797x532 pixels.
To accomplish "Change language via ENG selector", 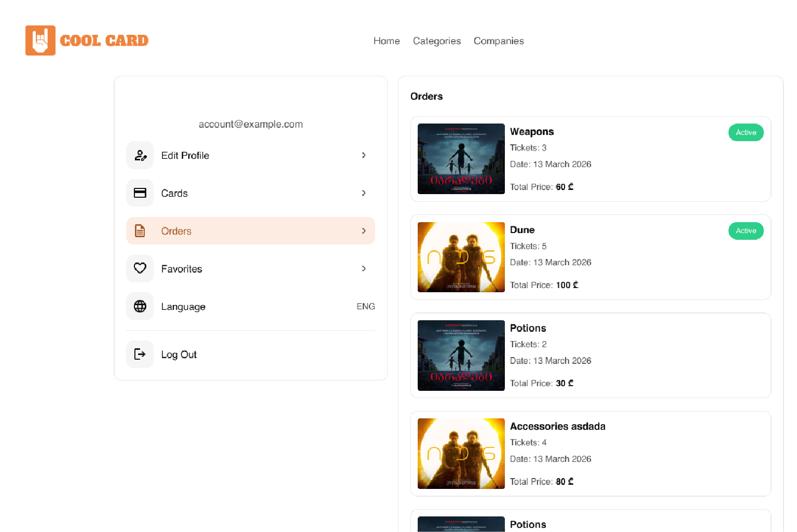I will coord(366,306).
